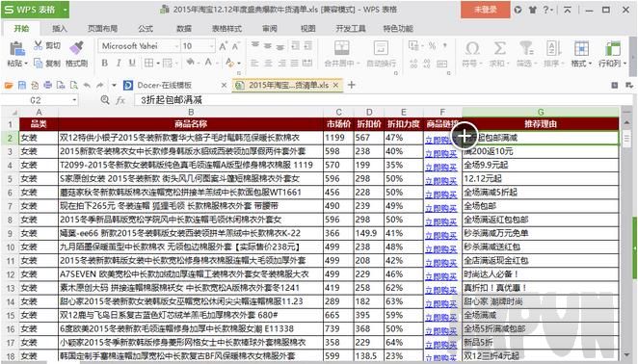Expand the G2 name box dropdown

(74, 100)
